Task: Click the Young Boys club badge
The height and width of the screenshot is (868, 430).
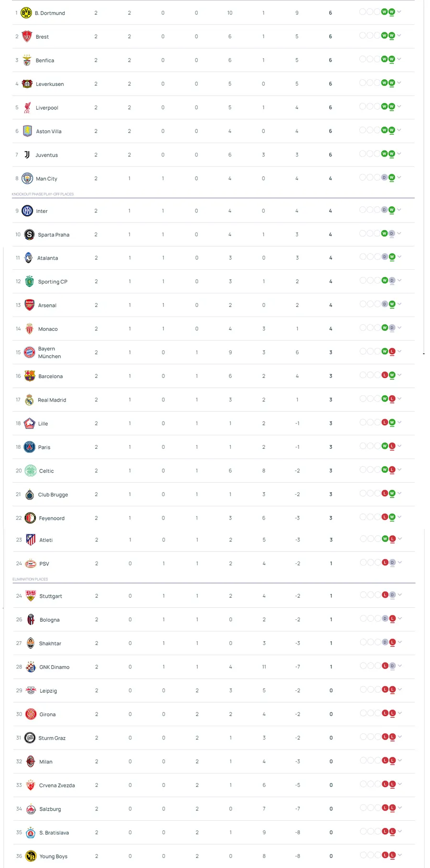Action: (31, 856)
